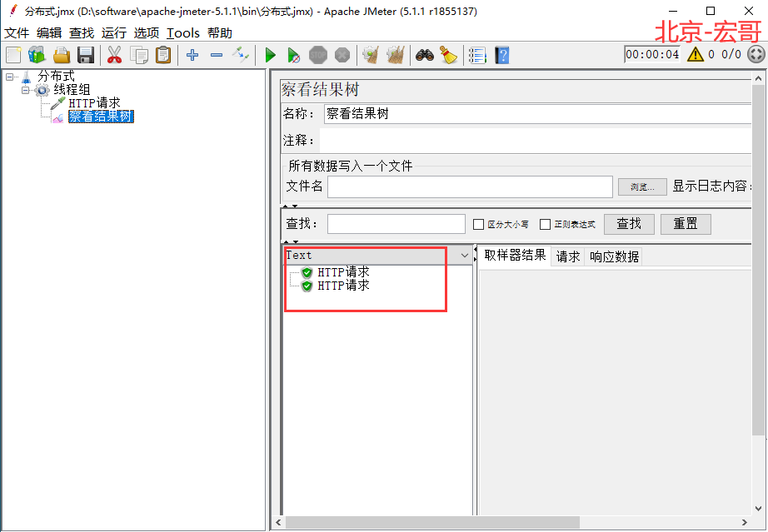Enable the 区分大小写 checkbox
This screenshot has height=532, width=768.
pyautogui.click(x=478, y=224)
